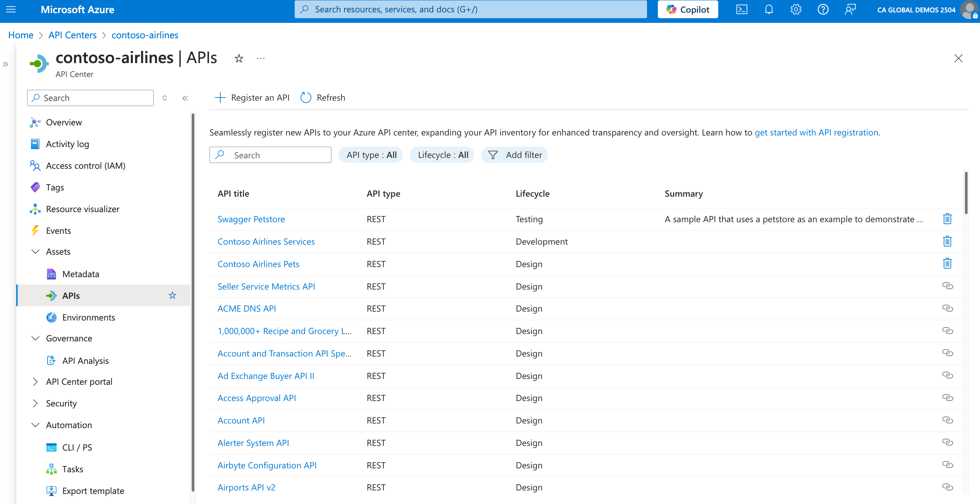Screen dimensions: 980x504
Task: Open the feedback icon in top bar
Action: [850, 9]
